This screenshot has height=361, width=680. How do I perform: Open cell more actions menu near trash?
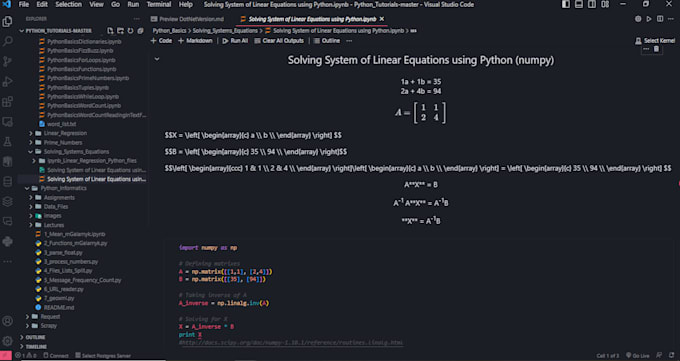pyautogui.click(x=646, y=49)
